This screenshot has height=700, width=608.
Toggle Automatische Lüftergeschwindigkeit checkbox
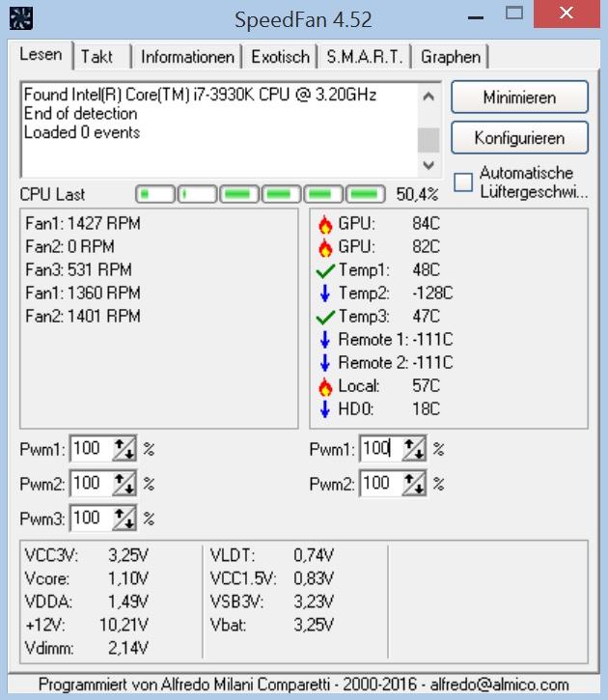(x=463, y=182)
